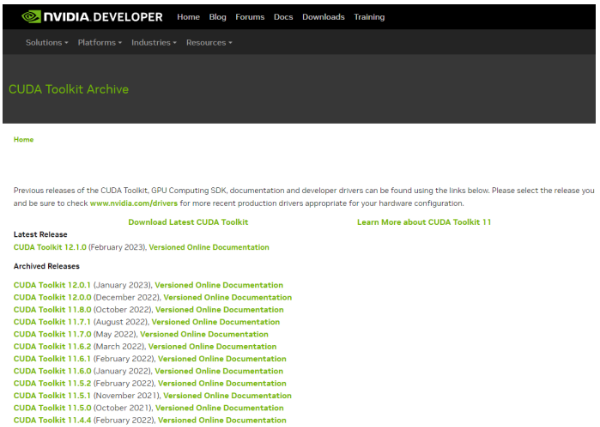The height and width of the screenshot is (427, 600).
Task: Click Learn More about CUDA Toolkit 11
Action: [x=424, y=222]
